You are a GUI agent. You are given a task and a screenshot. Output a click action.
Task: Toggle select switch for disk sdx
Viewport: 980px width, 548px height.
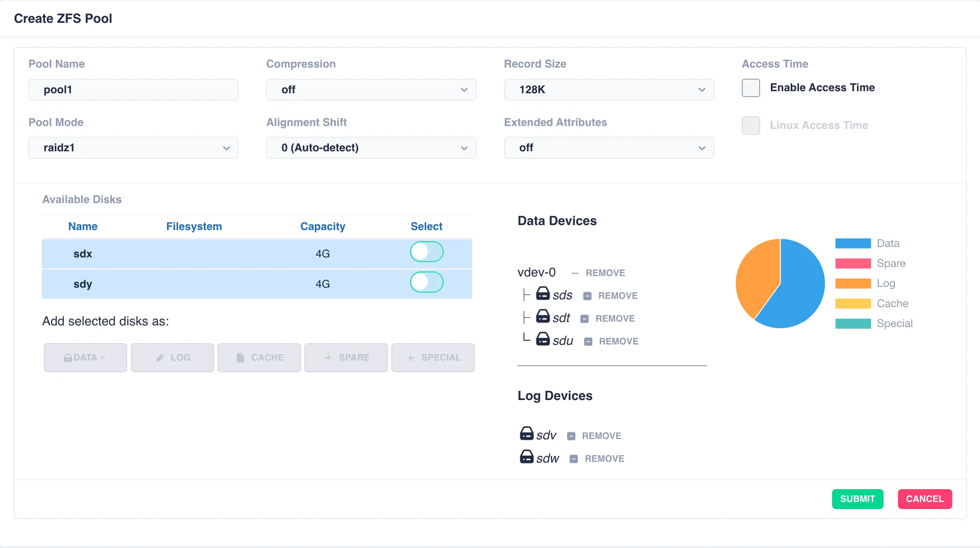pyautogui.click(x=427, y=252)
